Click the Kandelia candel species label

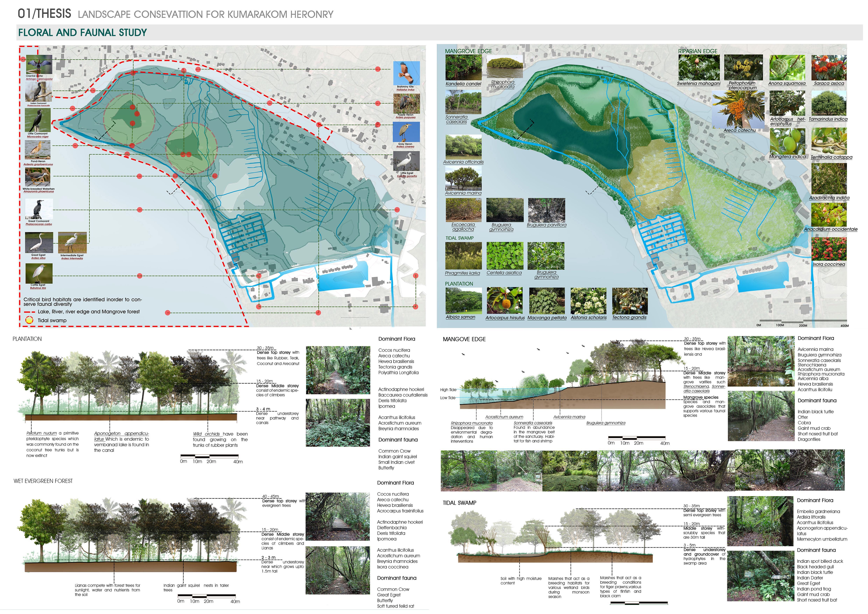click(463, 84)
